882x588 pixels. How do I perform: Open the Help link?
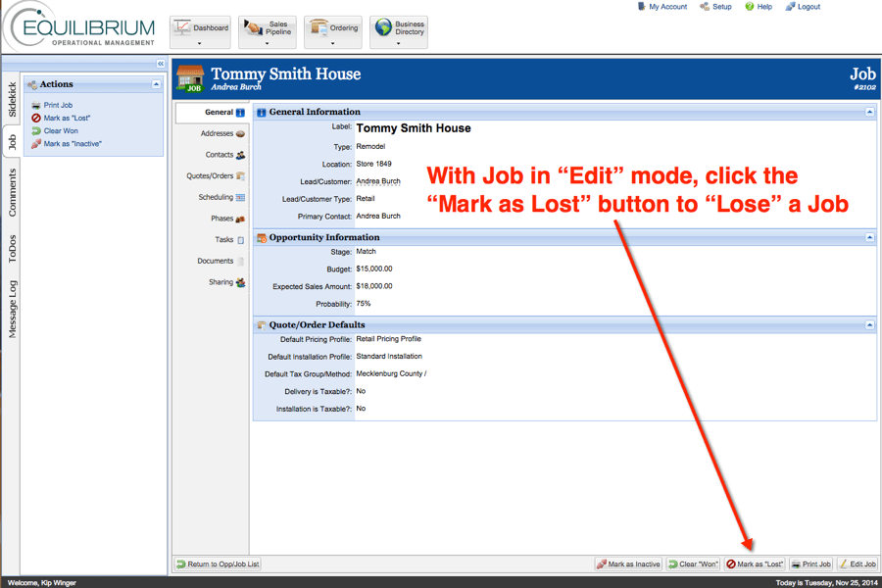(x=759, y=7)
